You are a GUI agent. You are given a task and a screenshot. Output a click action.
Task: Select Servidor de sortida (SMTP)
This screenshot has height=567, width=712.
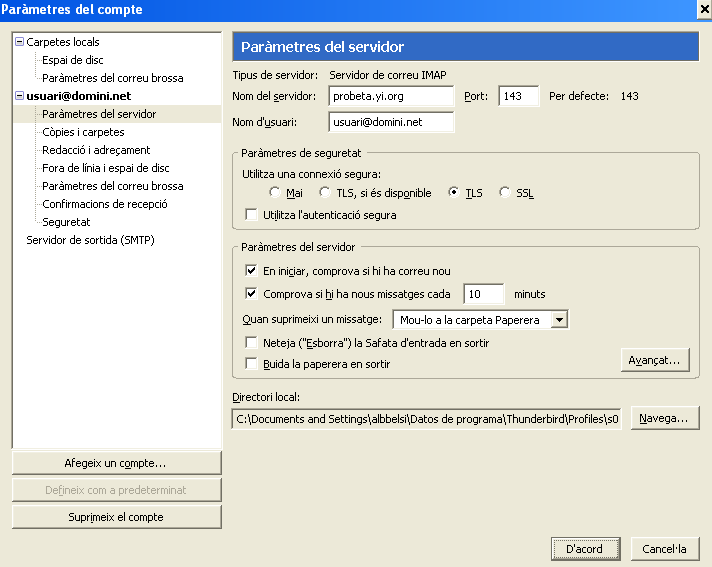[90, 240]
